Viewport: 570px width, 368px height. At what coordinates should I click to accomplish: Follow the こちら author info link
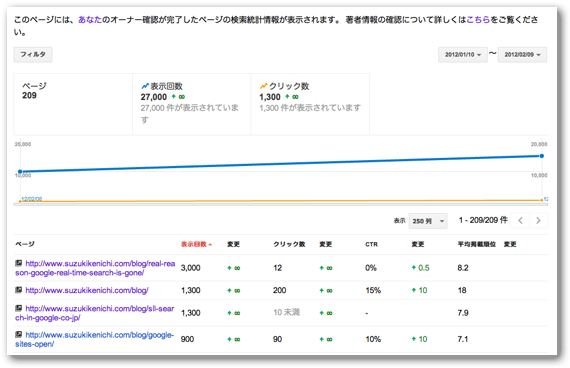(478, 20)
